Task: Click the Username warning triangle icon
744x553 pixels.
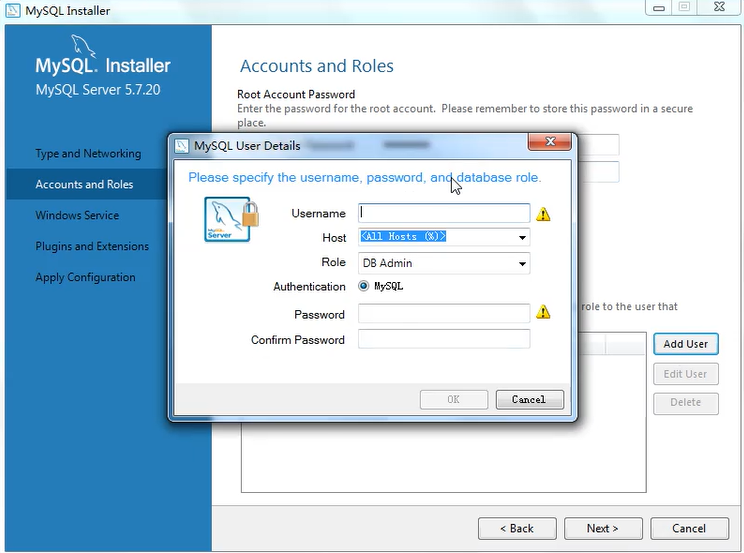Action: pos(543,214)
